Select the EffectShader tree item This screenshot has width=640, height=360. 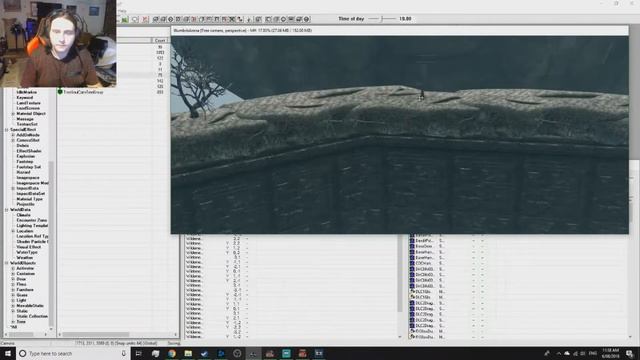[29, 151]
